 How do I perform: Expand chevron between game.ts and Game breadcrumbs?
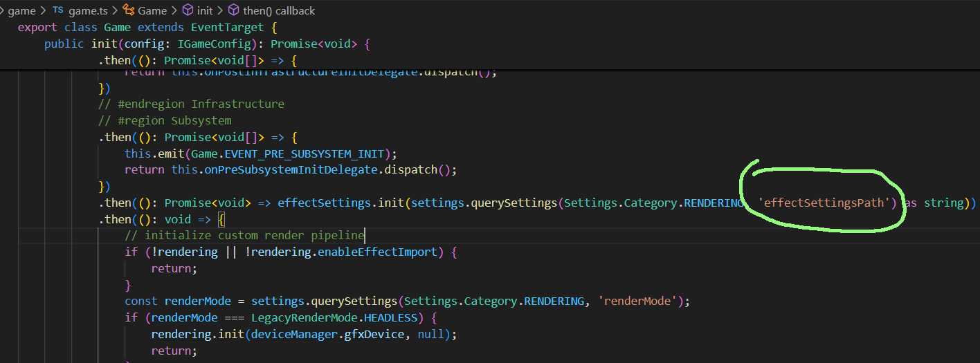[114, 10]
